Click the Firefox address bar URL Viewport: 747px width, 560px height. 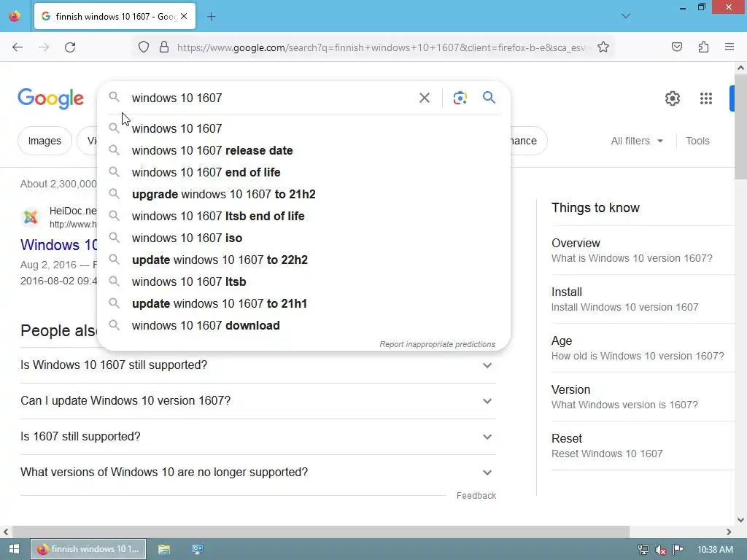coord(384,47)
